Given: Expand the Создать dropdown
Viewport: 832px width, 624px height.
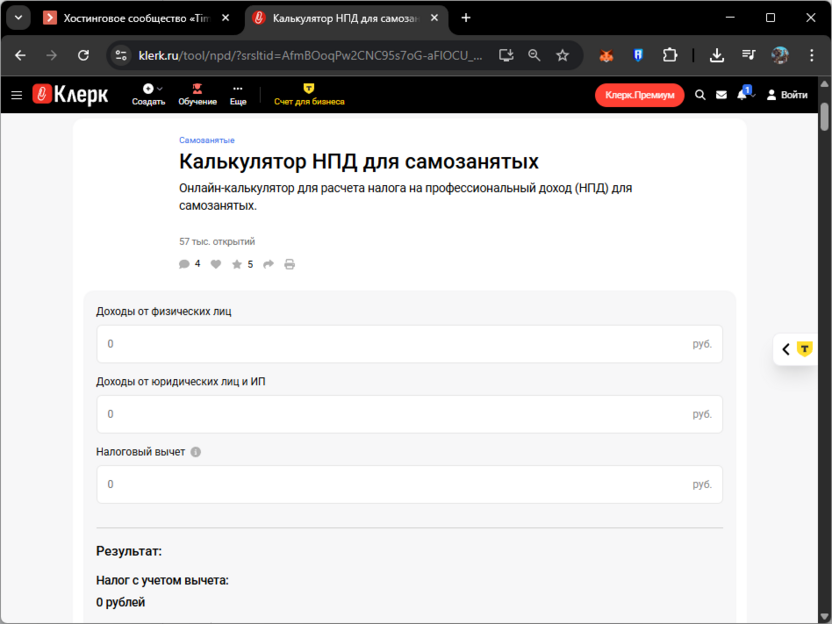Looking at the screenshot, I should pyautogui.click(x=147, y=95).
